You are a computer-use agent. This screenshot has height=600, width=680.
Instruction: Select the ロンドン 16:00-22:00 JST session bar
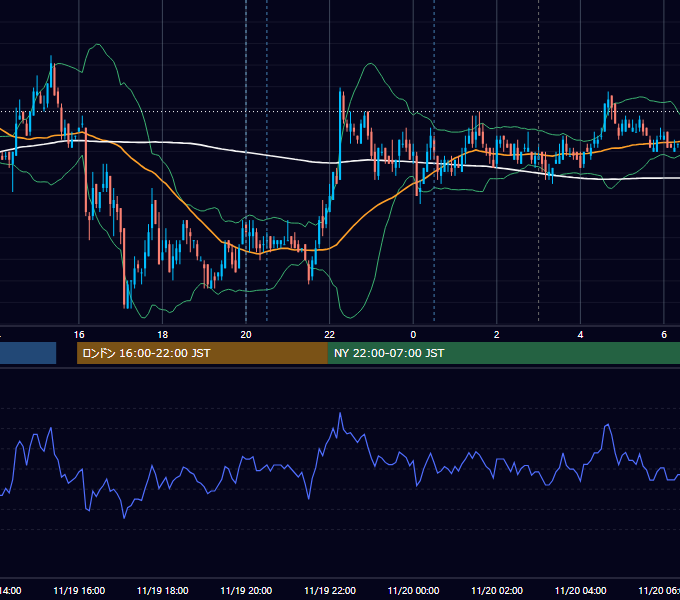pos(202,353)
